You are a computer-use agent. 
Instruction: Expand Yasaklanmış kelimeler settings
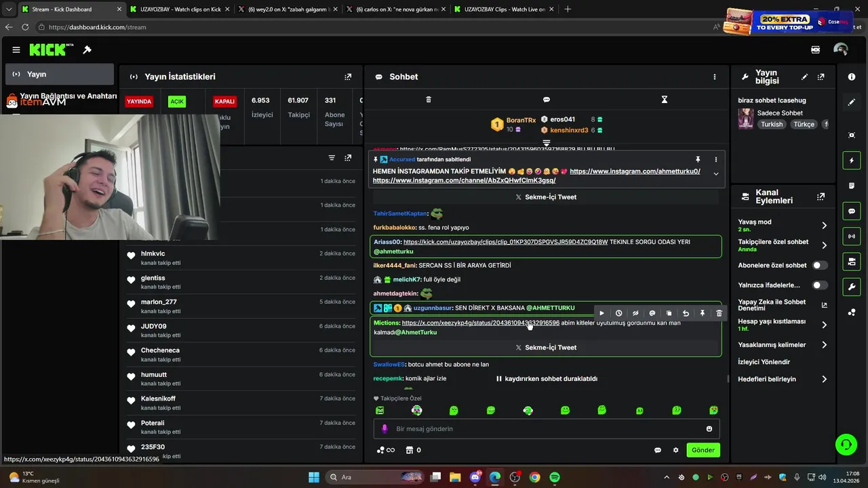[824, 345]
